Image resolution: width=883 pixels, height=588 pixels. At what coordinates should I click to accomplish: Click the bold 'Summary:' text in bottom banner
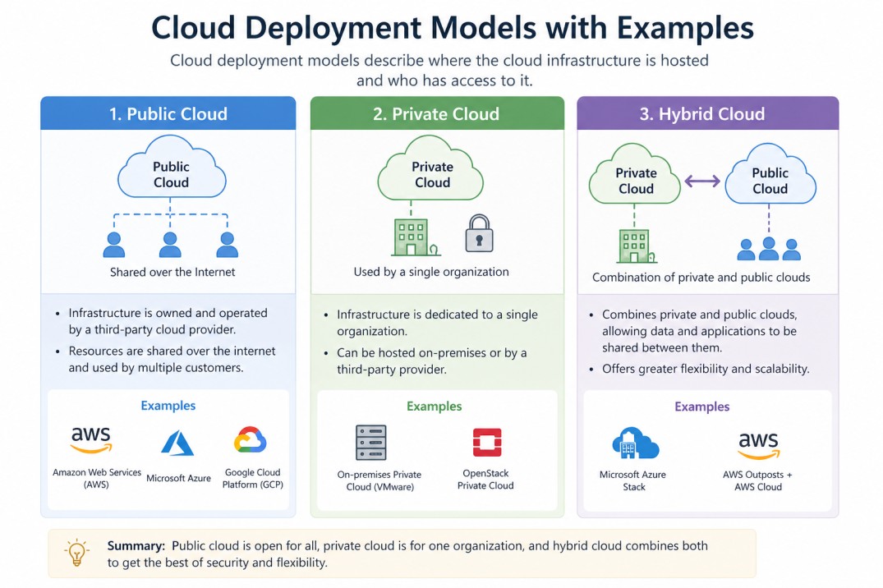click(136, 546)
